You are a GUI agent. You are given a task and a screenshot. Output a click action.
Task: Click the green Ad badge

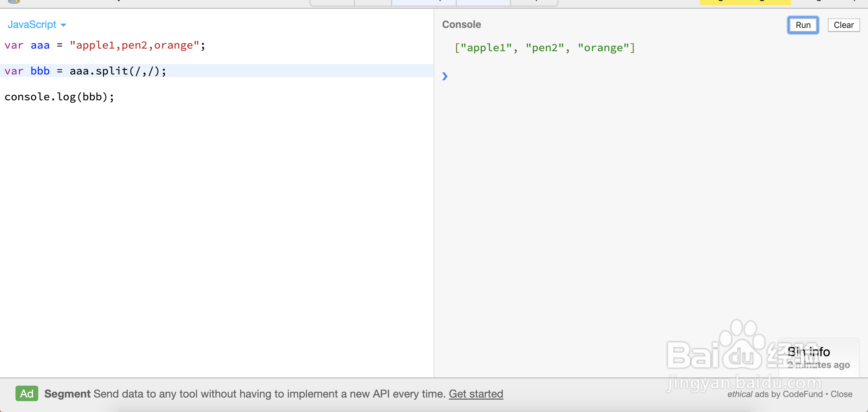pyautogui.click(x=27, y=393)
